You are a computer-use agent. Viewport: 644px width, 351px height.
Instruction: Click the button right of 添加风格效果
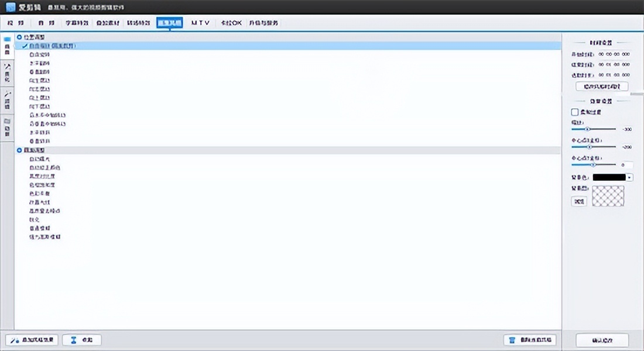tap(82, 340)
